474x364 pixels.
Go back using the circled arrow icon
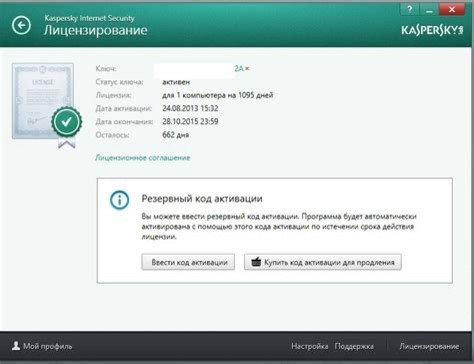[21, 25]
